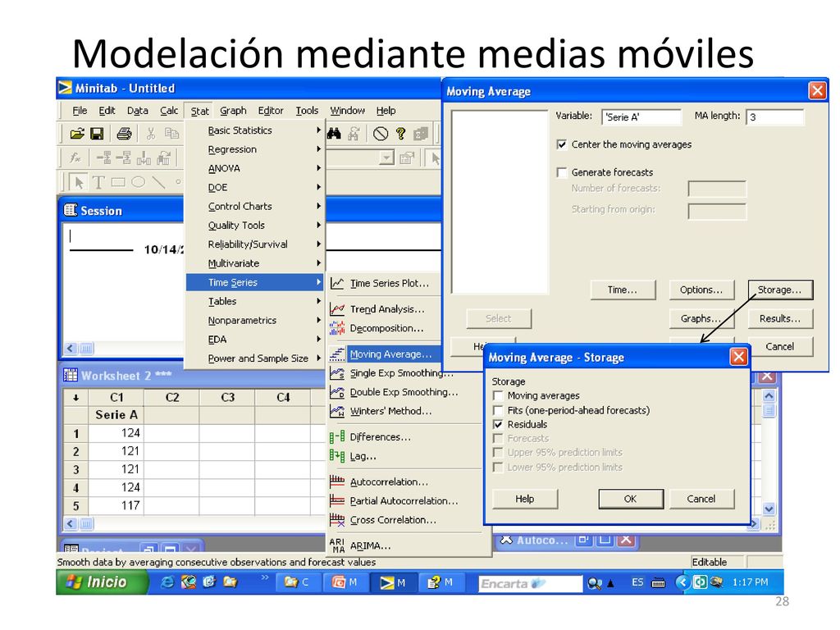Viewport: 840px width, 630px height.
Task: Check Upper 95% prediction limits
Action: [x=498, y=453]
